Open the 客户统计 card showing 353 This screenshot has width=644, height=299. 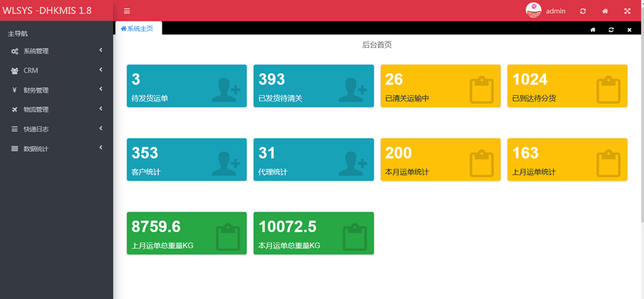coord(187,160)
